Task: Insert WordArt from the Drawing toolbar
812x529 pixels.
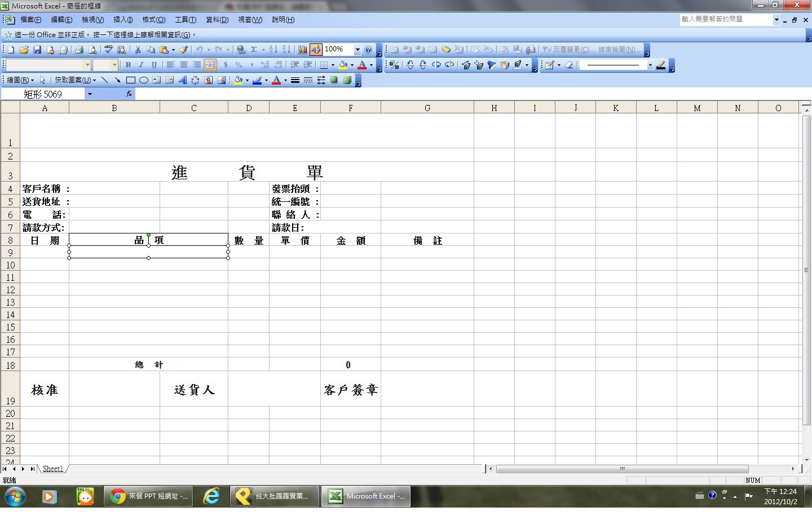Action: click(x=183, y=80)
